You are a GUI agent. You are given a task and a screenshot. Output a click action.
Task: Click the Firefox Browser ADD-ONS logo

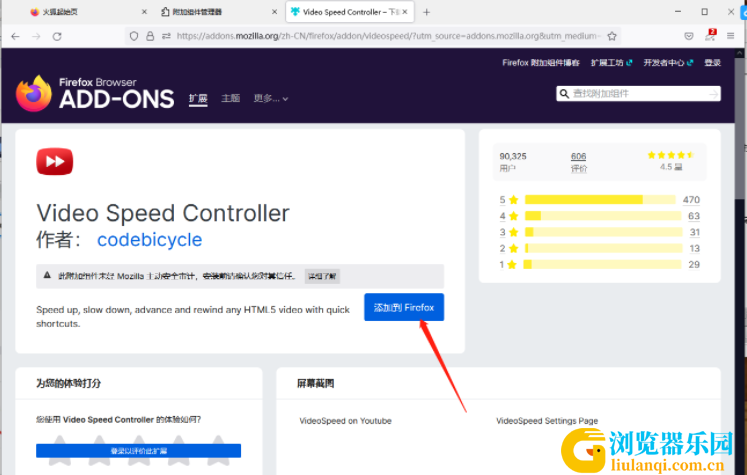[95, 93]
